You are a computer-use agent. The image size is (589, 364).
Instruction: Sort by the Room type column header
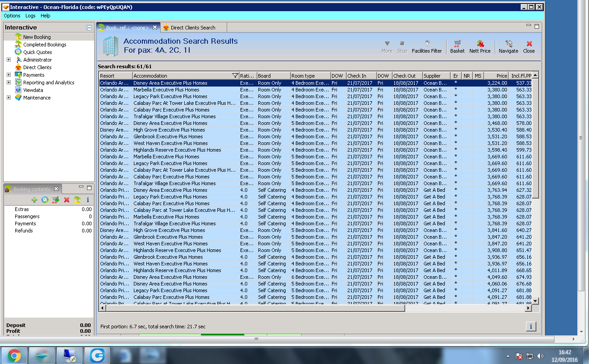(x=310, y=76)
